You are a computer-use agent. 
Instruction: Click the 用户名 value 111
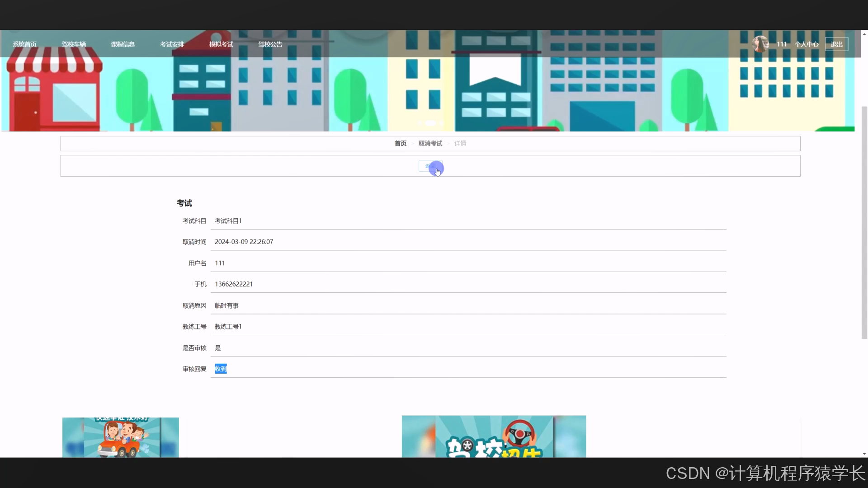point(220,263)
